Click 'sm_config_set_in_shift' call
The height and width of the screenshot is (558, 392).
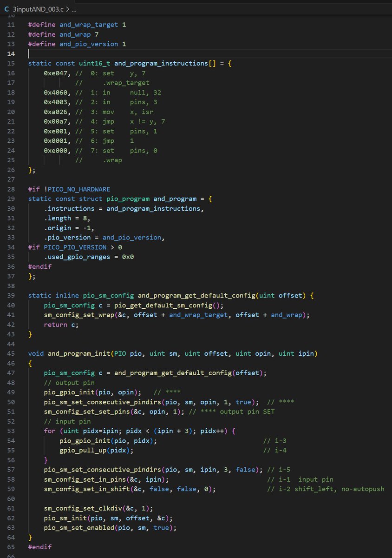[x=87, y=490]
